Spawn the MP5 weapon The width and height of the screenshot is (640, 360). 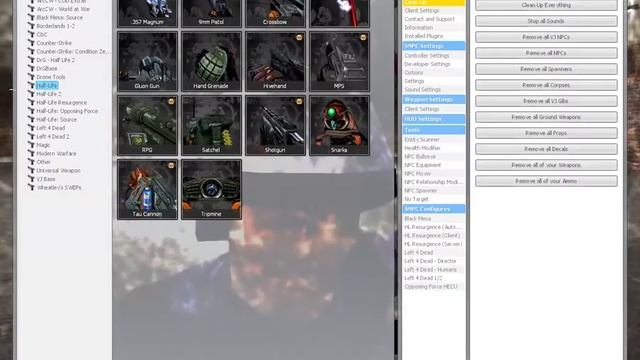pyautogui.click(x=340, y=61)
